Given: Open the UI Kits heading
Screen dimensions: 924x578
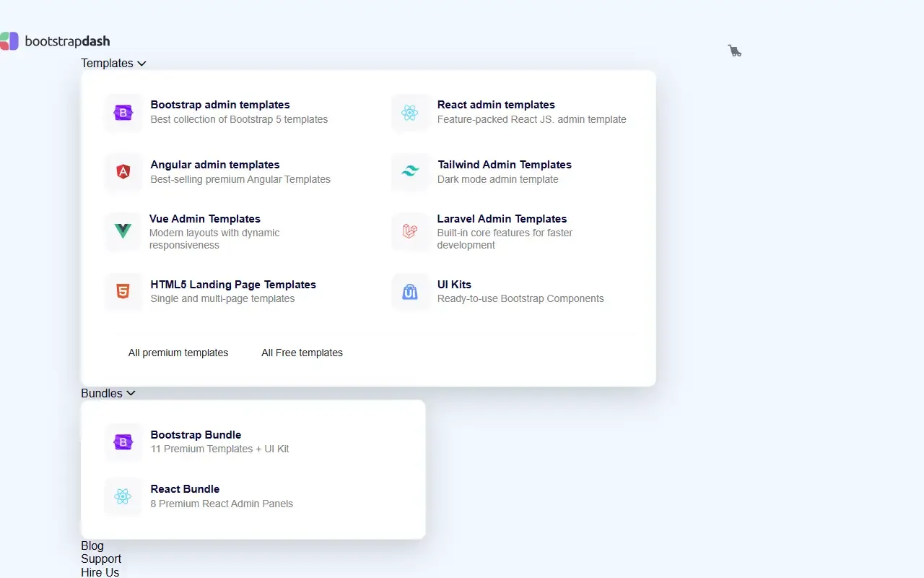Looking at the screenshot, I should pos(454,285).
